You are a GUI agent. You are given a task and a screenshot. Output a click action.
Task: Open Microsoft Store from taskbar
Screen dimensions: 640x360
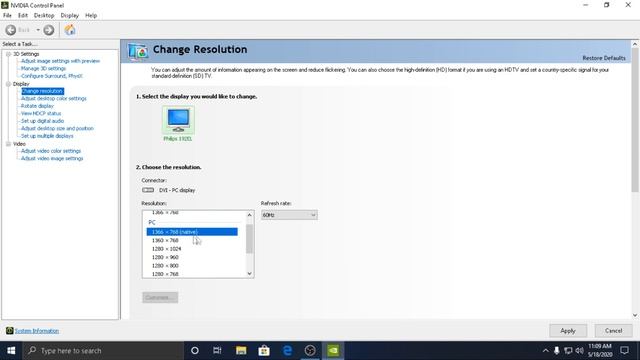[x=264, y=351]
